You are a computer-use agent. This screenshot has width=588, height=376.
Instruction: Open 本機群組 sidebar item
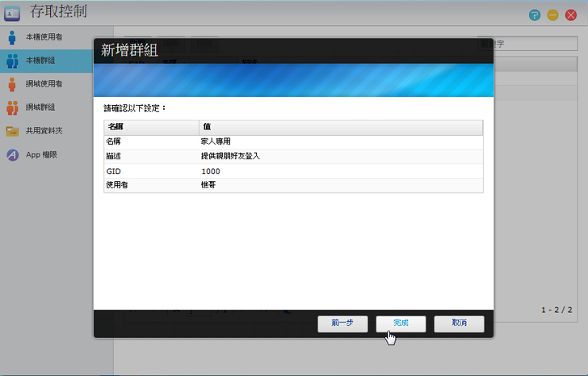47,61
